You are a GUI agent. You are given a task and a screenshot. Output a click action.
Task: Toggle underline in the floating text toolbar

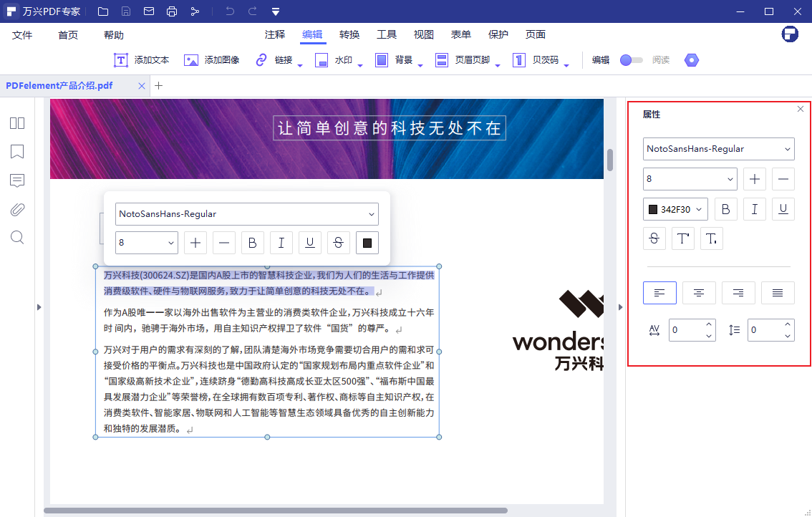[309, 243]
